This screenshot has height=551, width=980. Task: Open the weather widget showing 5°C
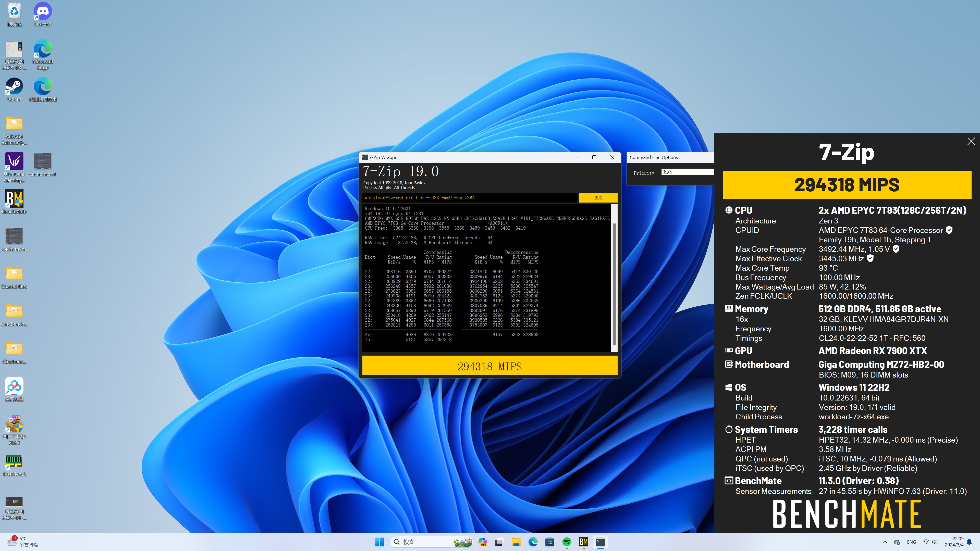pyautogui.click(x=23, y=542)
